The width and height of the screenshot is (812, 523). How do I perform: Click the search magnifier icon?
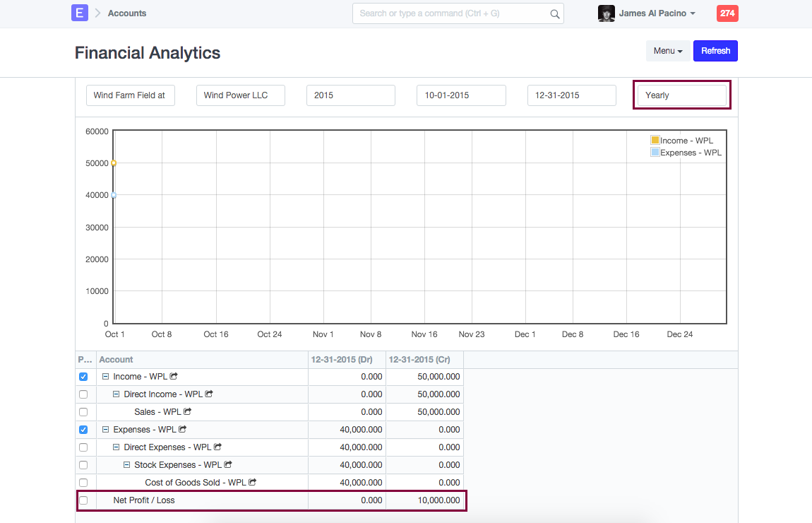[x=555, y=13]
